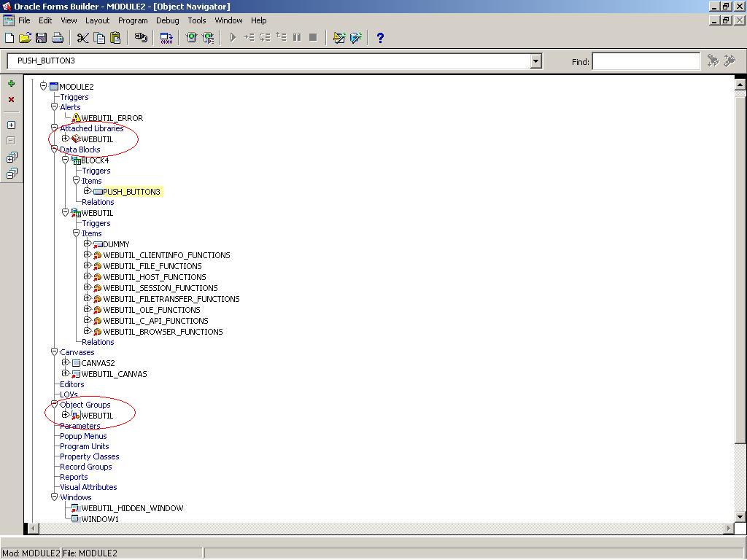
Task: Click the Run Form Debug icon
Action: click(x=208, y=38)
